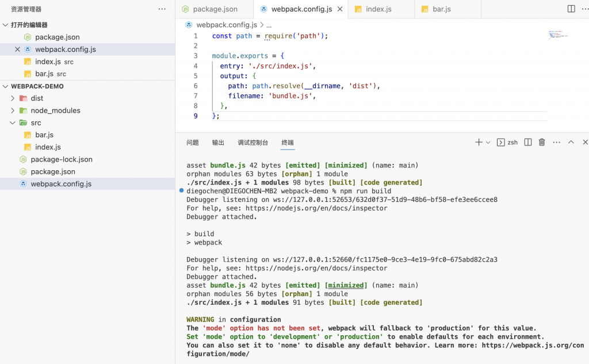This screenshot has height=364, width=589.
Task: Click the blue command status dot in terminal
Action: click(181, 190)
